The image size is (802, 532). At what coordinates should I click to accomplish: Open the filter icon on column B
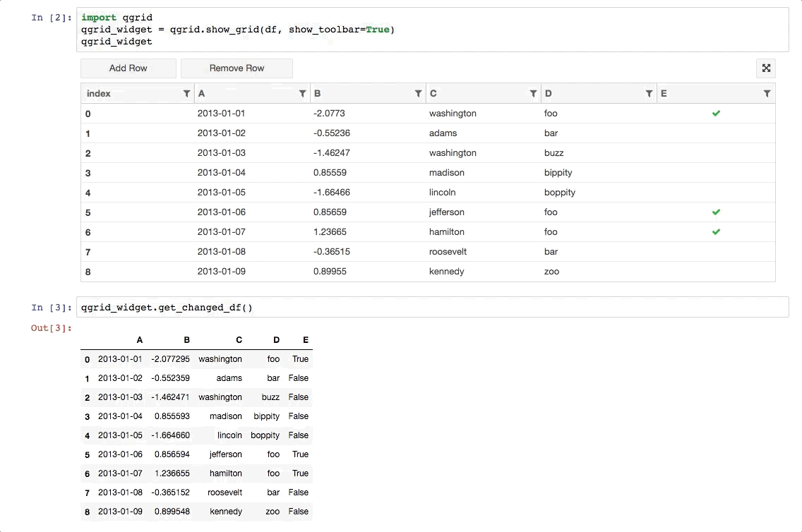click(419, 93)
